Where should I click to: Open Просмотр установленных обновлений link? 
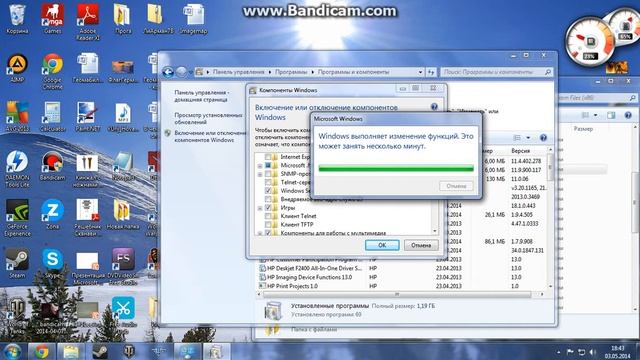click(209, 118)
